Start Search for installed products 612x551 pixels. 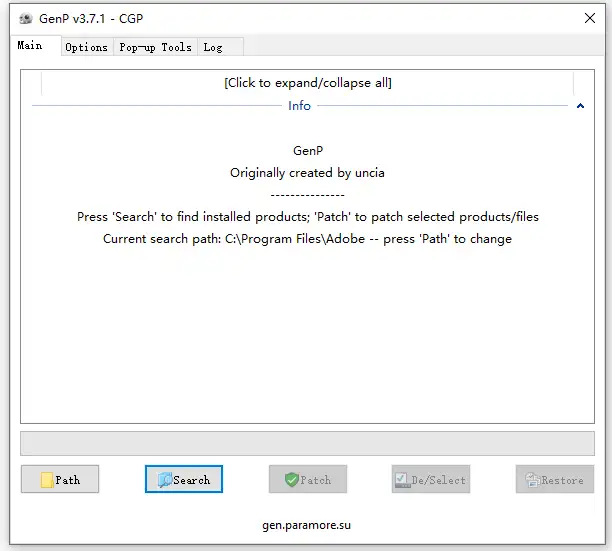[184, 479]
